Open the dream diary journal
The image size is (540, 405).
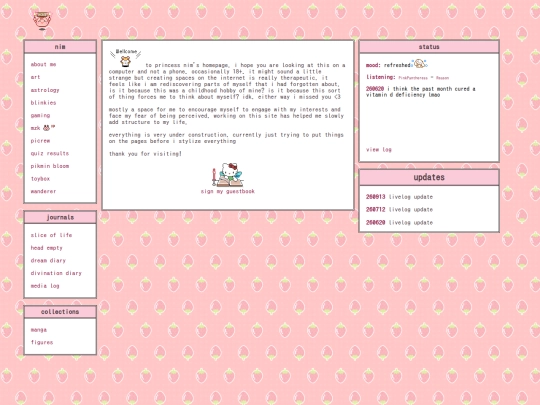48,261
